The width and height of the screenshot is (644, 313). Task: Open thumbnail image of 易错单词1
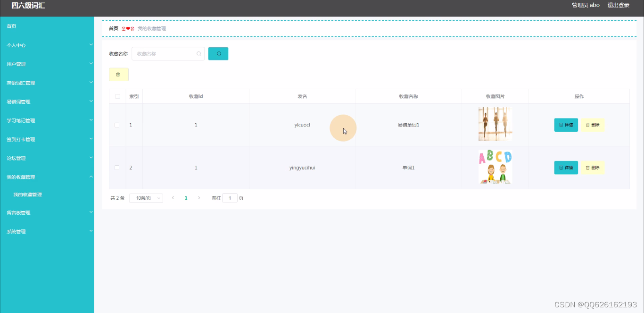495,124
